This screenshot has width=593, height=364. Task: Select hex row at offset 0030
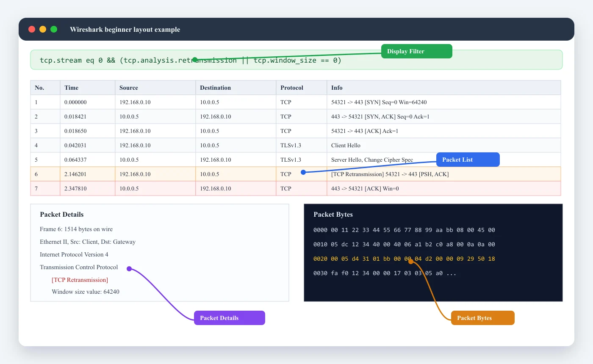tap(385, 273)
